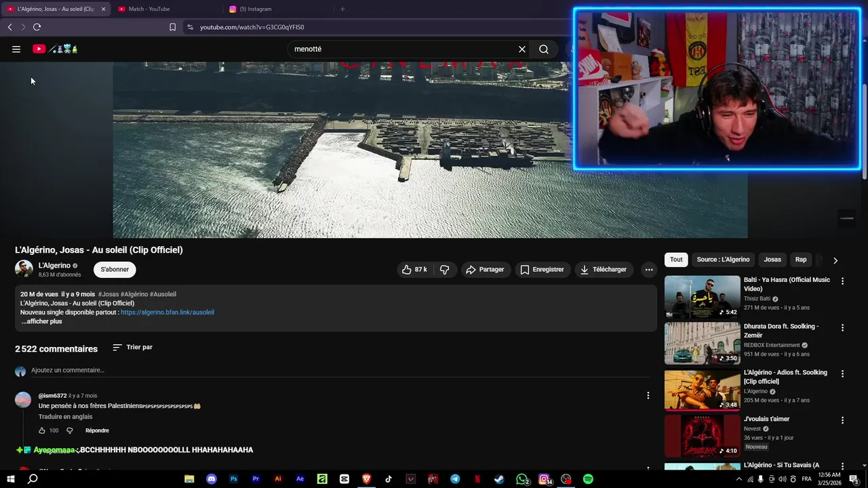Open Illustrator from the taskbar

pos(278,479)
